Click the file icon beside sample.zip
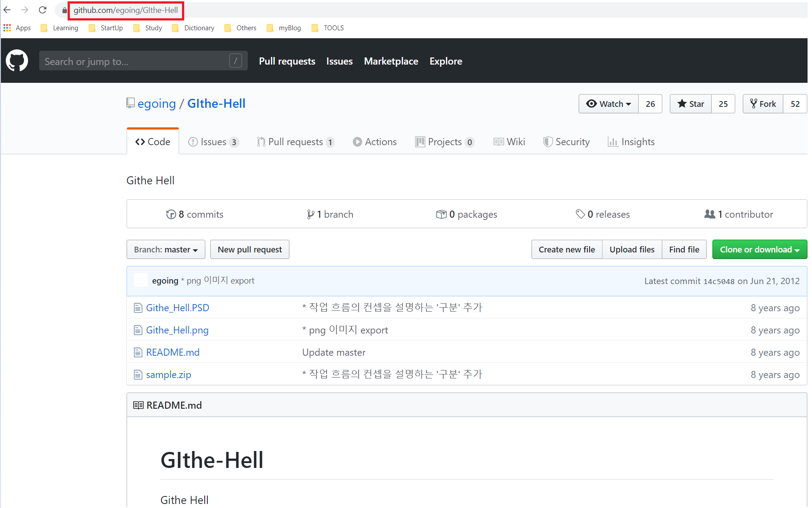 (138, 375)
